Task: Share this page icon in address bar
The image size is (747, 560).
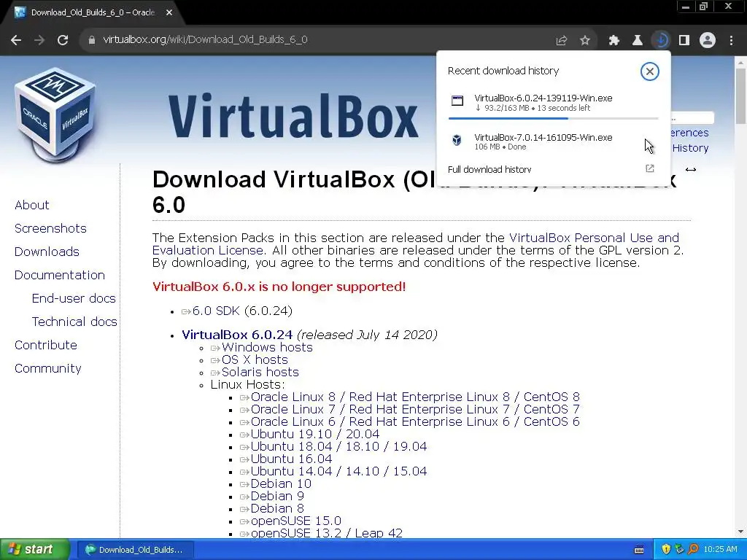Action: coord(562,41)
